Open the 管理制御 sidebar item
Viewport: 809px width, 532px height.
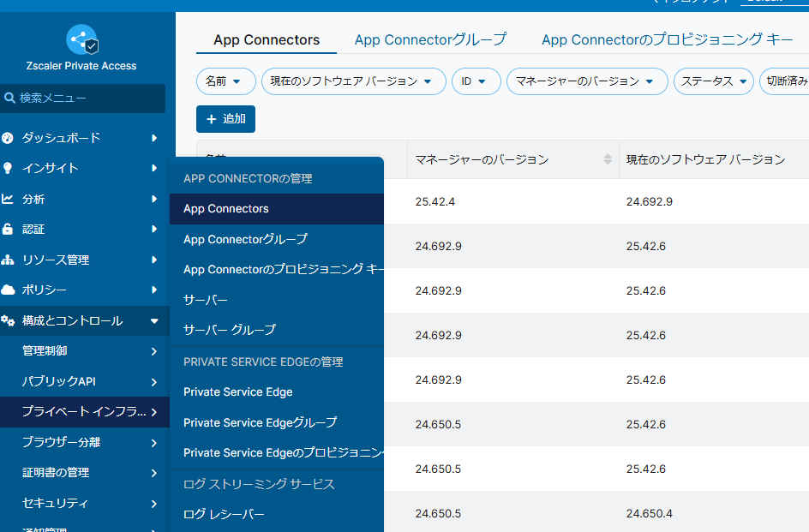[x=85, y=351]
